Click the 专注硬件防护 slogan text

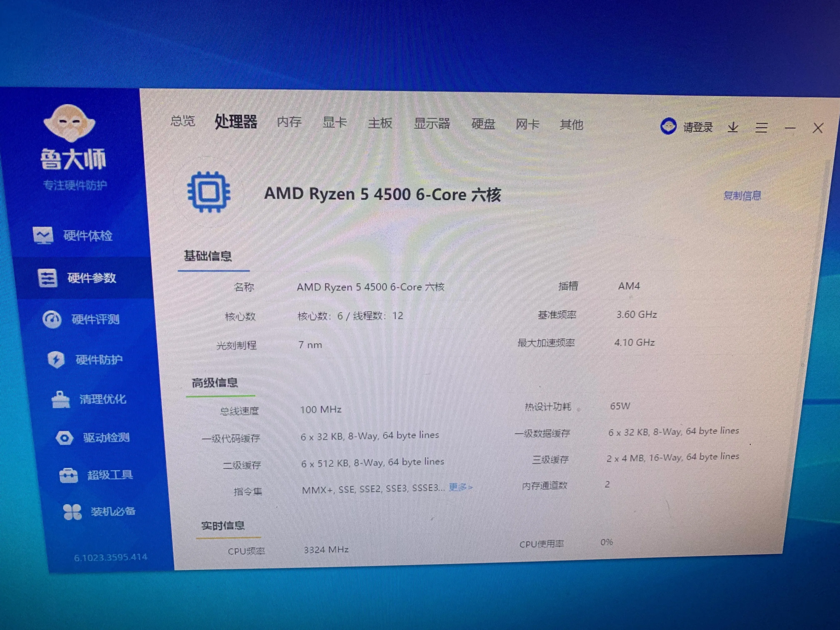(75, 185)
